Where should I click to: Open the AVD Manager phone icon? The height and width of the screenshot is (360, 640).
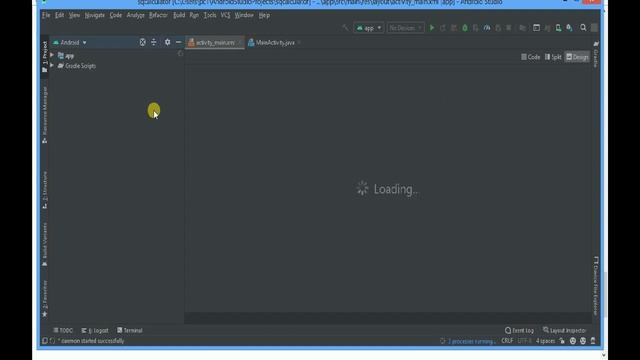558,28
